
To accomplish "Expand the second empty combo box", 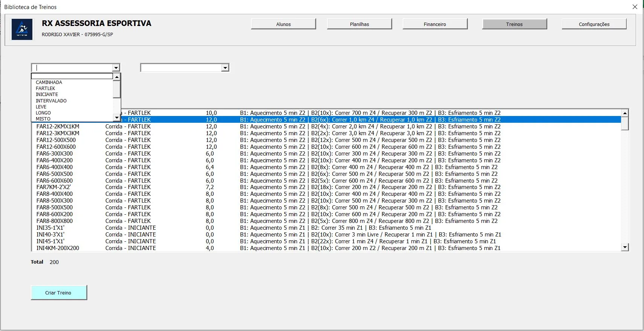I will coord(225,68).
